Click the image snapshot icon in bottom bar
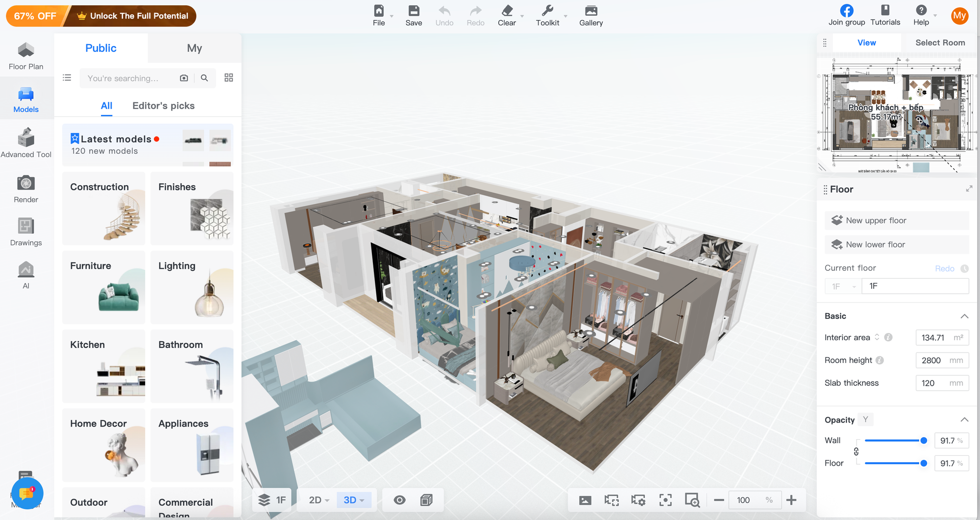 pyautogui.click(x=585, y=500)
